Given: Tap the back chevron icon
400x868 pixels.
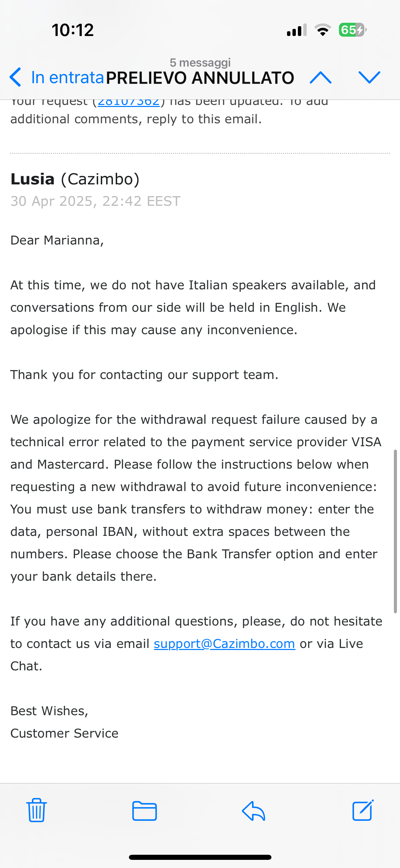Looking at the screenshot, I should (x=16, y=77).
